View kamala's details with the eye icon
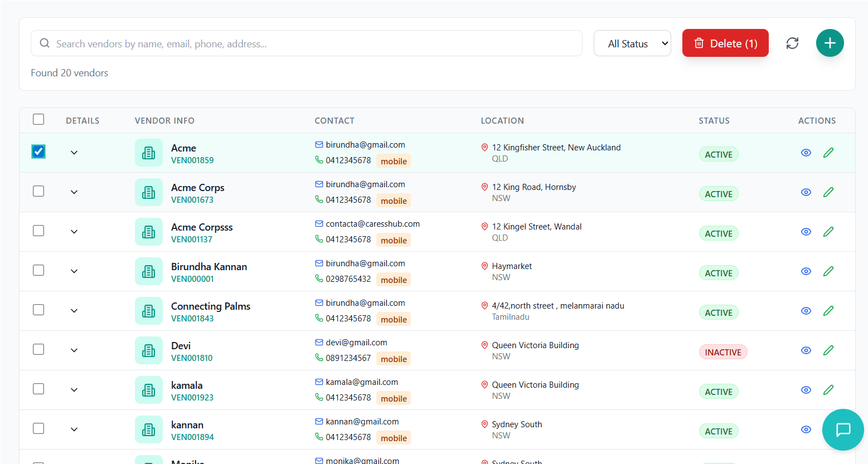This screenshot has width=868, height=464. (806, 390)
